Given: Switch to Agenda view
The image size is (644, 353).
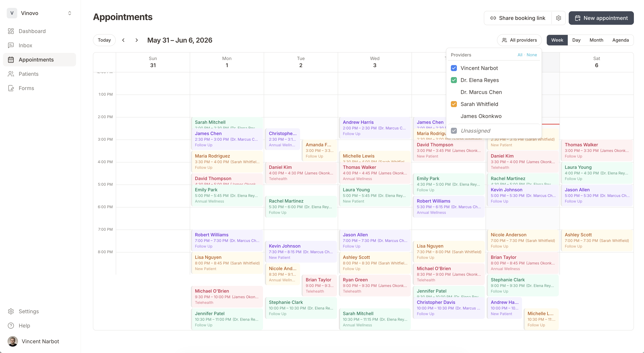Looking at the screenshot, I should (621, 40).
